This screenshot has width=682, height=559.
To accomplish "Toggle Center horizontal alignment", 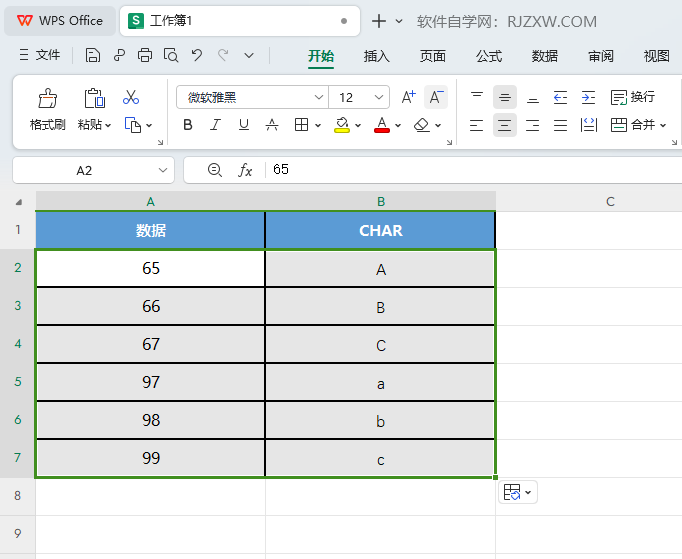I will (x=505, y=126).
